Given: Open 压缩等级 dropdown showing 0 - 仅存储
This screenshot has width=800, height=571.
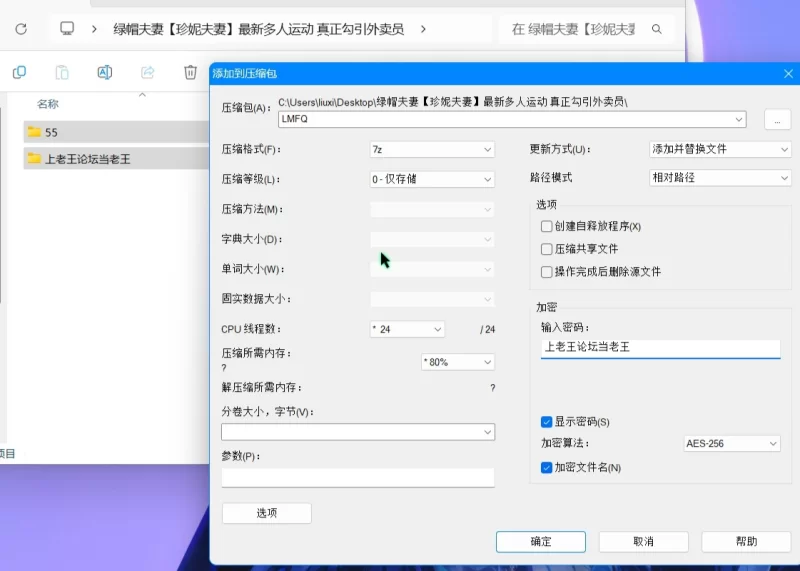Looking at the screenshot, I should pyautogui.click(x=432, y=179).
